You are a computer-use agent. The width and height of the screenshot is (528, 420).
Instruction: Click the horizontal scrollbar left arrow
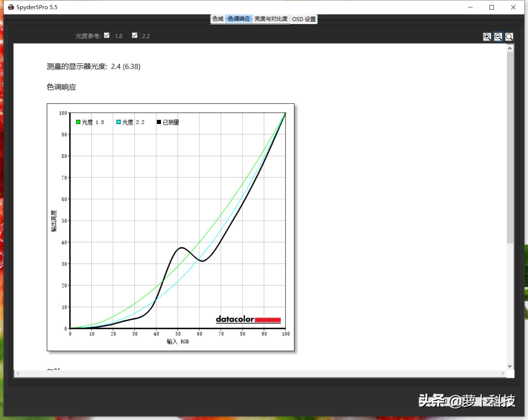coord(18,374)
